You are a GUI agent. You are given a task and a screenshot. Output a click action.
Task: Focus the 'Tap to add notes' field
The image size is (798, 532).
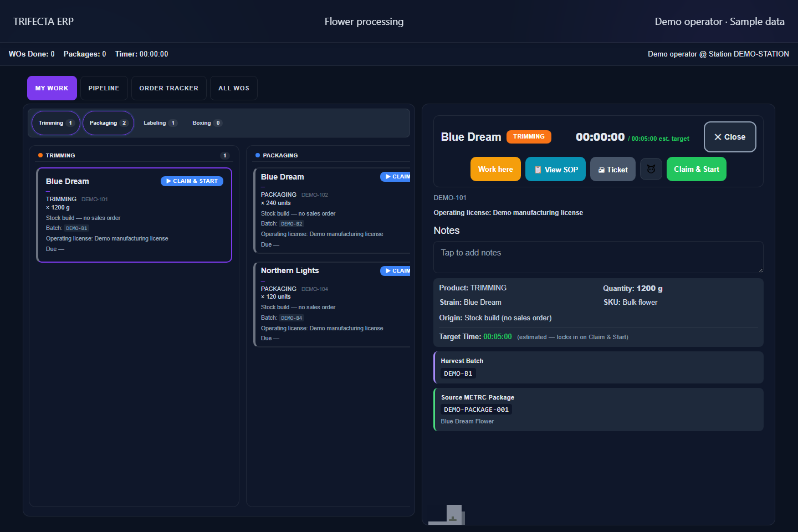[598, 257]
